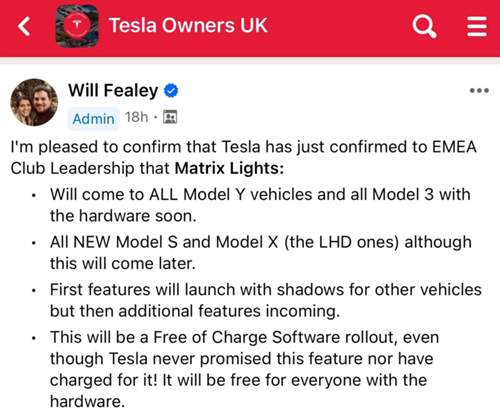
Task: Tap the Free of Charge Software bullet
Action: (244, 369)
